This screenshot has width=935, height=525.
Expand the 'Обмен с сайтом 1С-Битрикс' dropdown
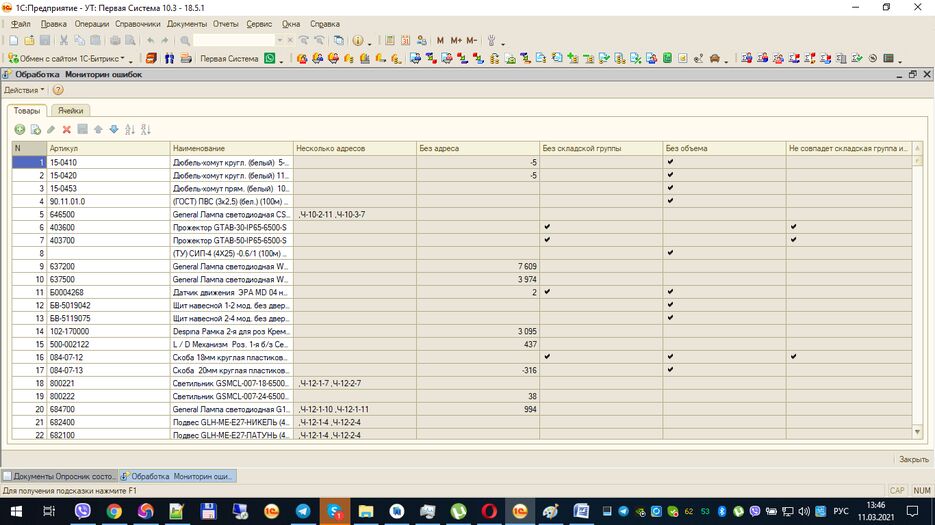69,58
